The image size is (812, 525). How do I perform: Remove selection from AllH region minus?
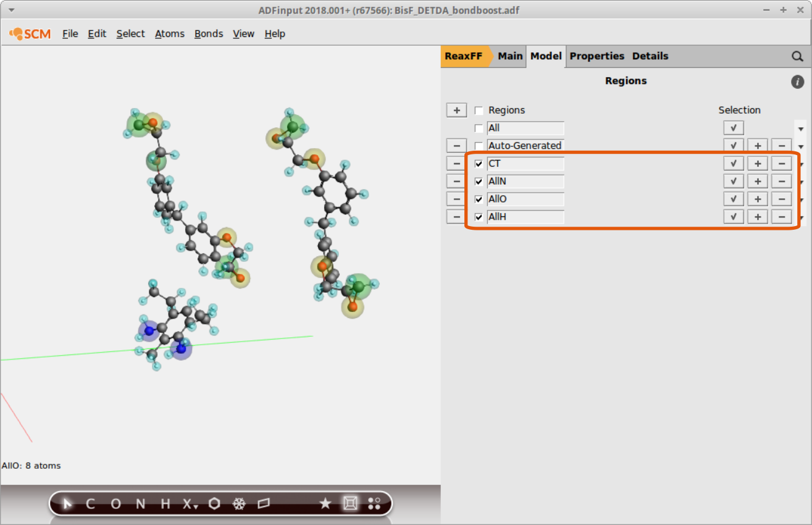[x=782, y=217]
